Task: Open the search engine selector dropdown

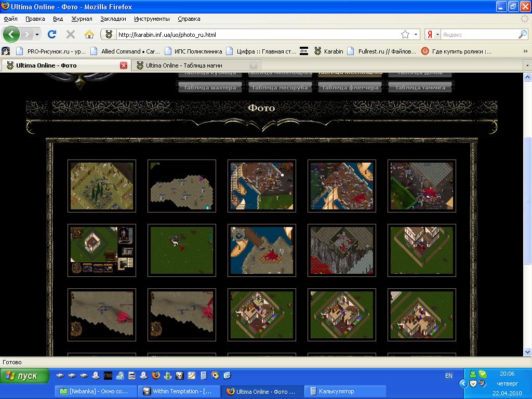Action: click(x=437, y=35)
